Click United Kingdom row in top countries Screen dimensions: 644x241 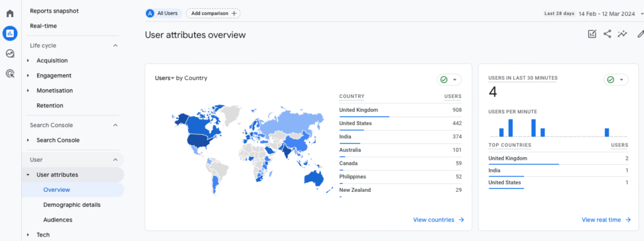(558, 159)
